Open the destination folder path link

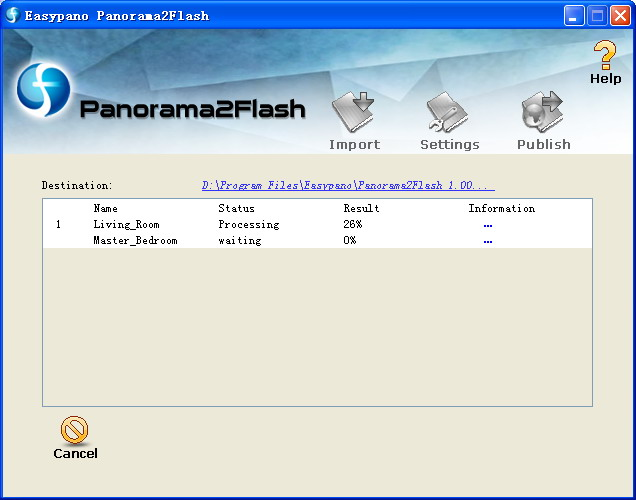[348, 186]
